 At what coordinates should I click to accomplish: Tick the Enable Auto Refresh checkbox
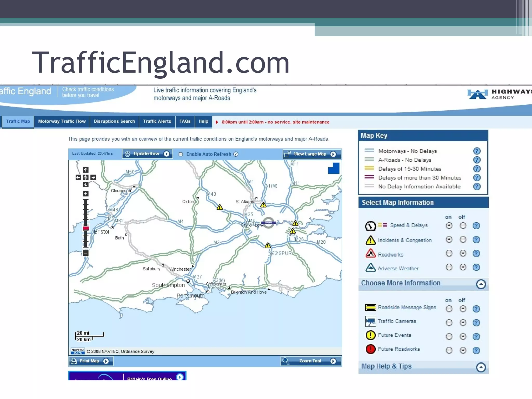click(x=181, y=154)
